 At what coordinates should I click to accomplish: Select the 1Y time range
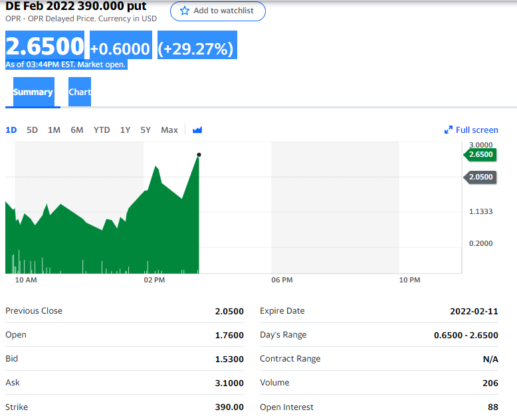pyautogui.click(x=125, y=130)
